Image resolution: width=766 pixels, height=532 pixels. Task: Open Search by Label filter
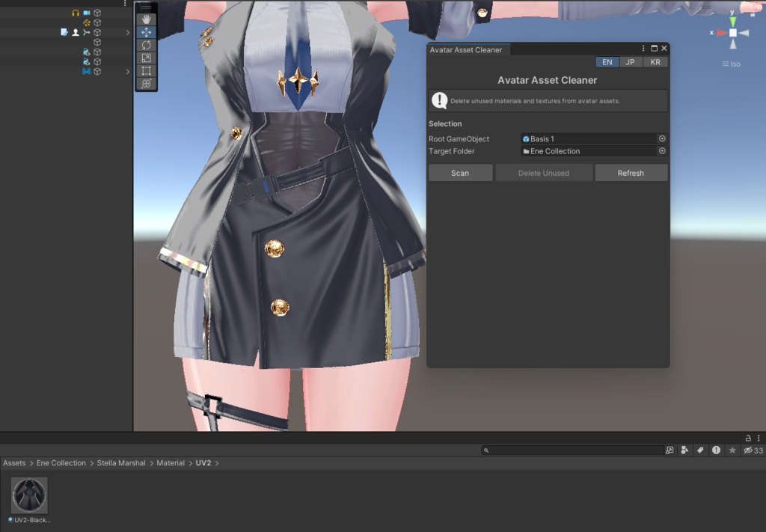pyautogui.click(x=700, y=450)
